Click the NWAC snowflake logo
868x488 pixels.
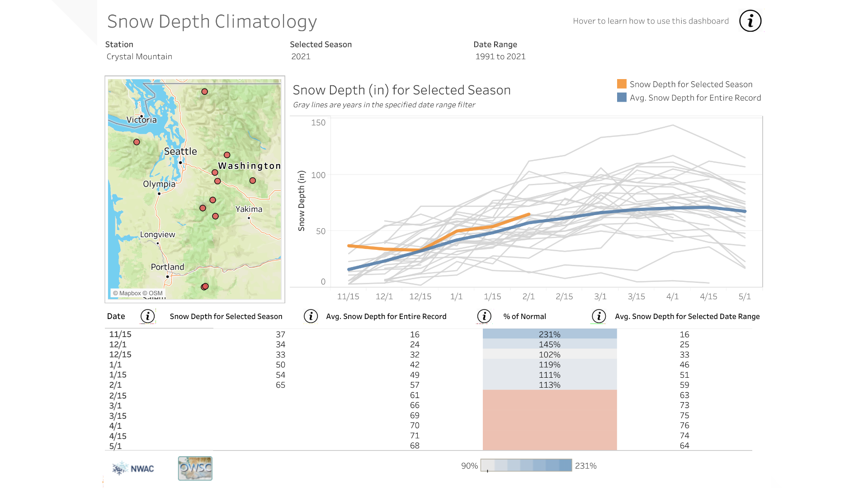tap(120, 469)
